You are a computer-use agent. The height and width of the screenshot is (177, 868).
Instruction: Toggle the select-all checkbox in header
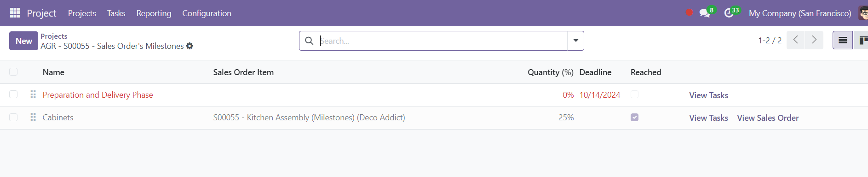pyautogui.click(x=13, y=72)
